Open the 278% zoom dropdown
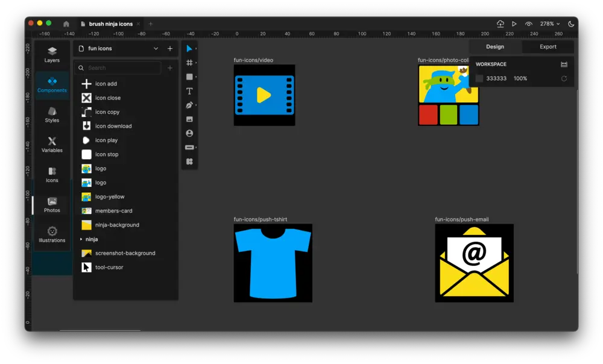 pos(548,24)
